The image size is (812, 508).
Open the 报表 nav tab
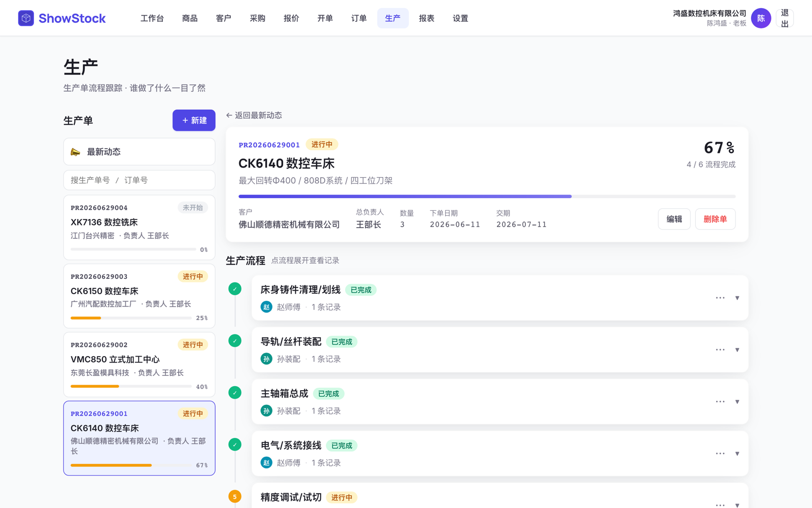pos(427,18)
